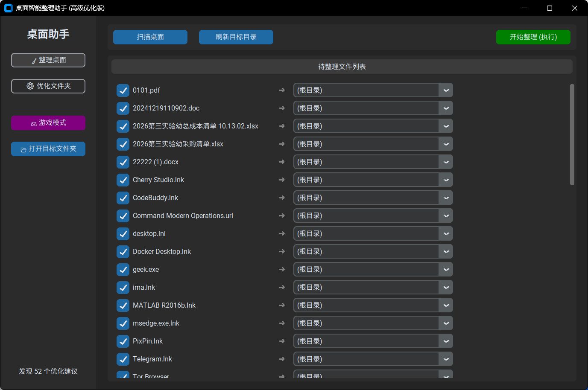Click the app logo in the title bar
The image size is (588, 390).
tap(8, 8)
